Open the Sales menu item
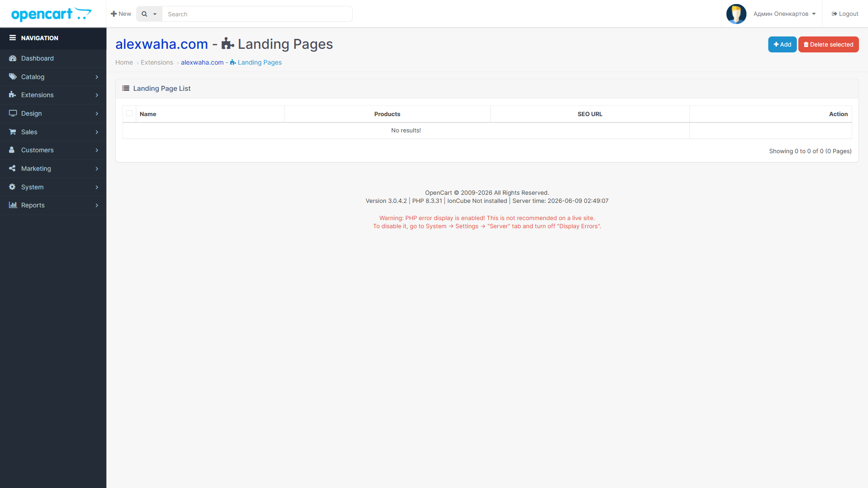The width and height of the screenshot is (868, 488). tap(53, 132)
